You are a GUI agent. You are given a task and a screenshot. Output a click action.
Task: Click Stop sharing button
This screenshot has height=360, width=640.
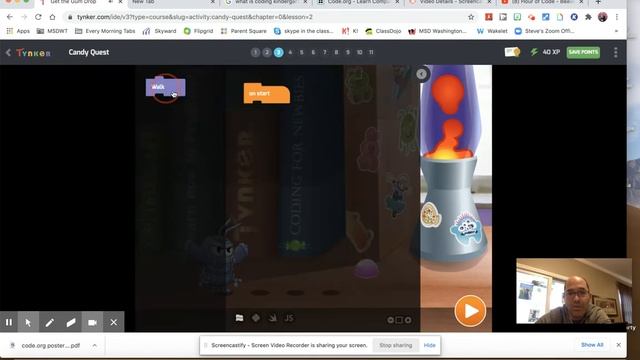tap(396, 345)
